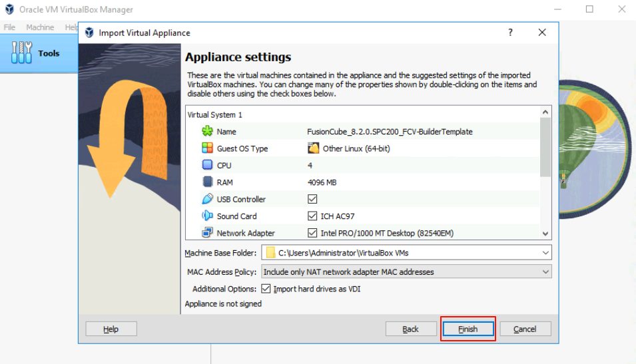636x364 pixels.
Task: Click the Network Adapter icon
Action: 206,233
